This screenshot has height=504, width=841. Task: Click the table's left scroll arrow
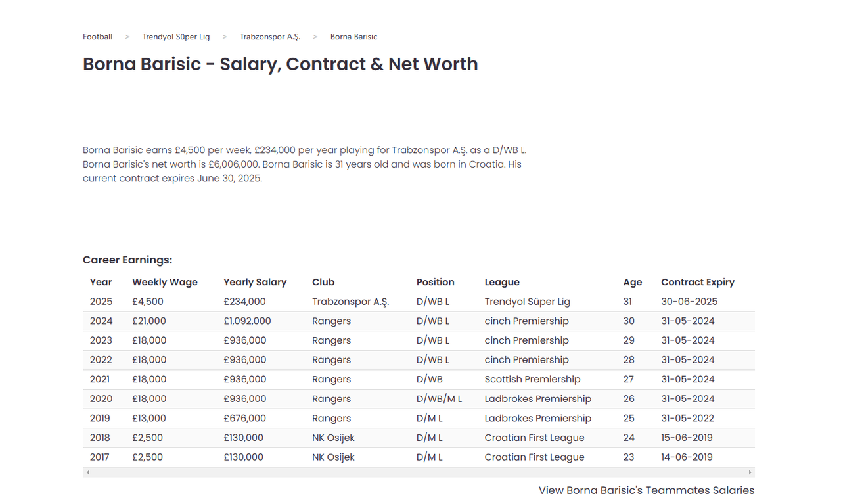click(x=88, y=472)
